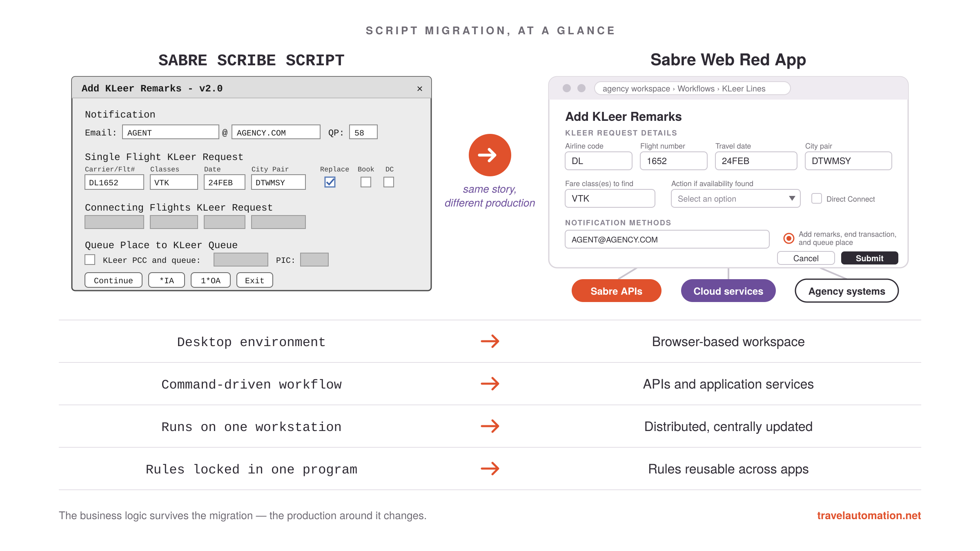The height and width of the screenshot is (551, 980).
Task: Click the KLeer PCC and queue field
Action: click(x=241, y=260)
